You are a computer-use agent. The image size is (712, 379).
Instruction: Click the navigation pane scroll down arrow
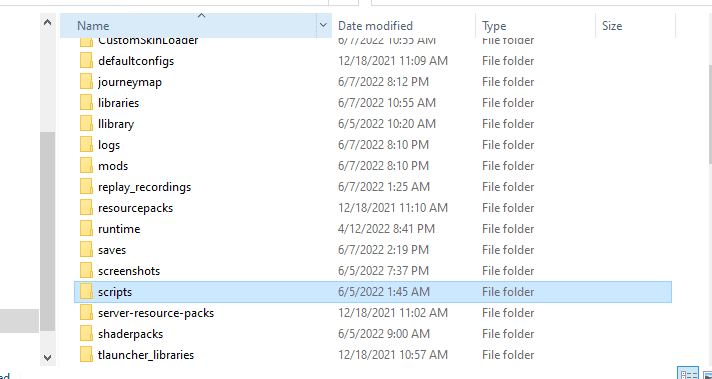[47, 357]
